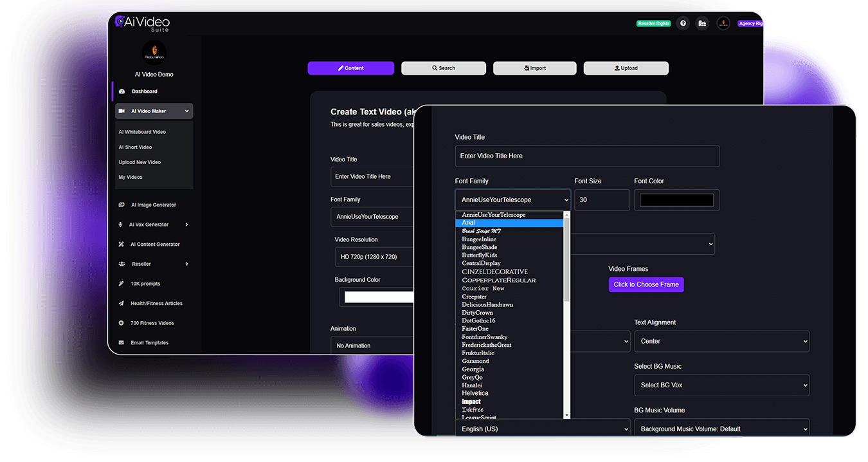Click the Click to Choose Frame button

tap(646, 284)
